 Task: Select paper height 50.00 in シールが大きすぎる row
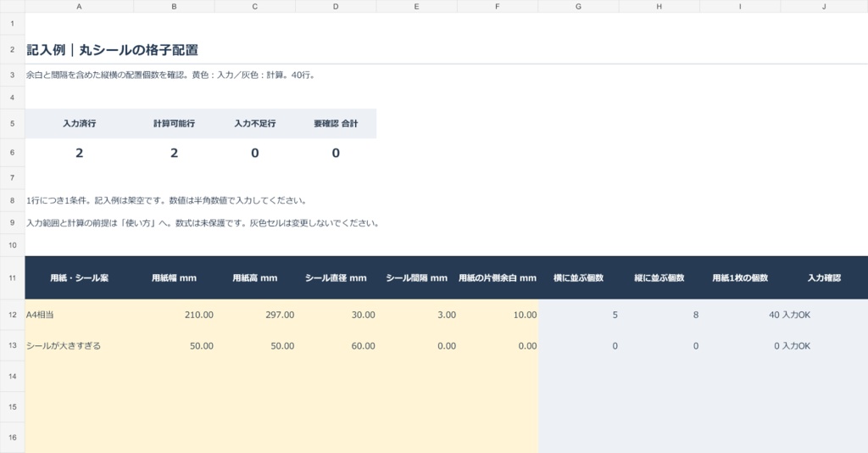254,345
